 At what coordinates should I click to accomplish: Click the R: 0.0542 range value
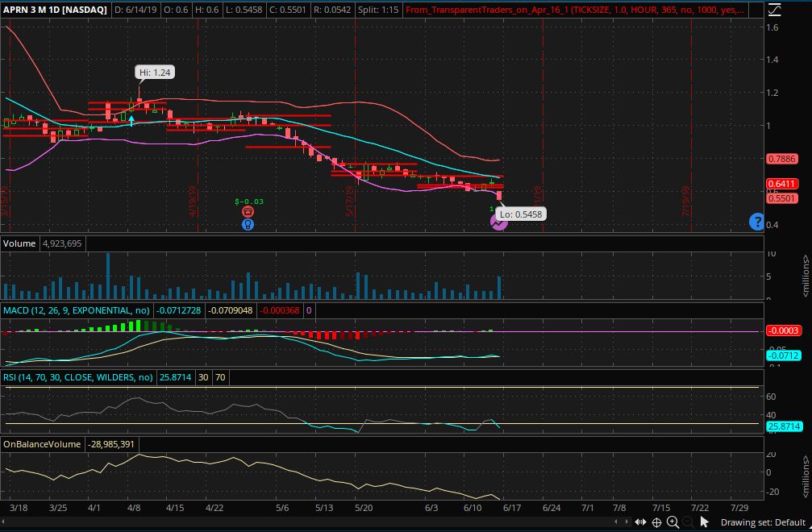click(x=332, y=10)
